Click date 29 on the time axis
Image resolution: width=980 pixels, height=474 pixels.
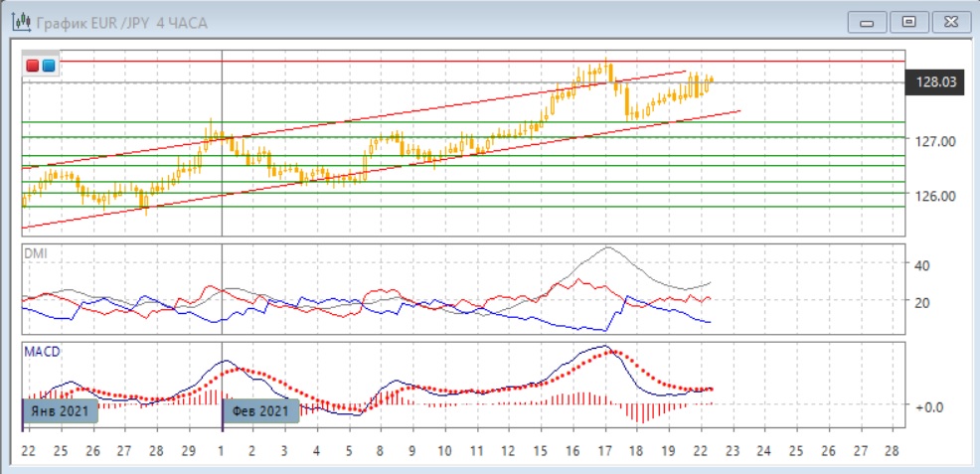(x=188, y=450)
